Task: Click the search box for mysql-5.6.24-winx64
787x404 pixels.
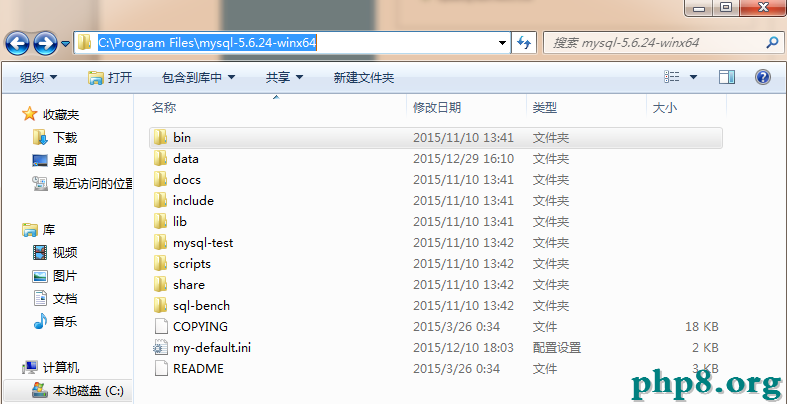Action: click(662, 43)
